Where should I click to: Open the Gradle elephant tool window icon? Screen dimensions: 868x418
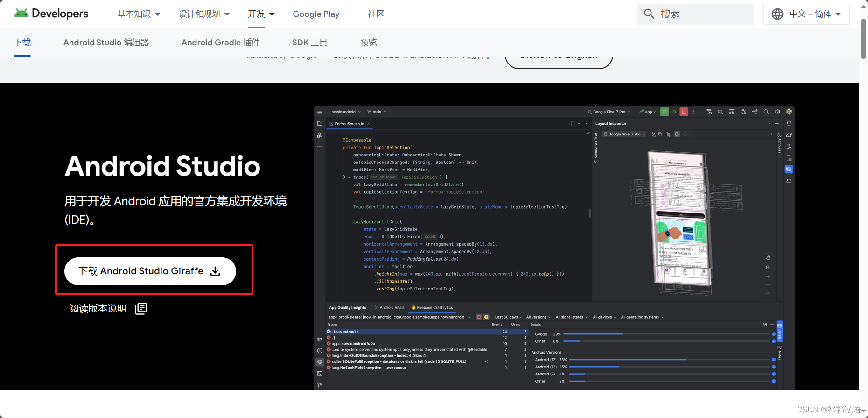pos(789,135)
